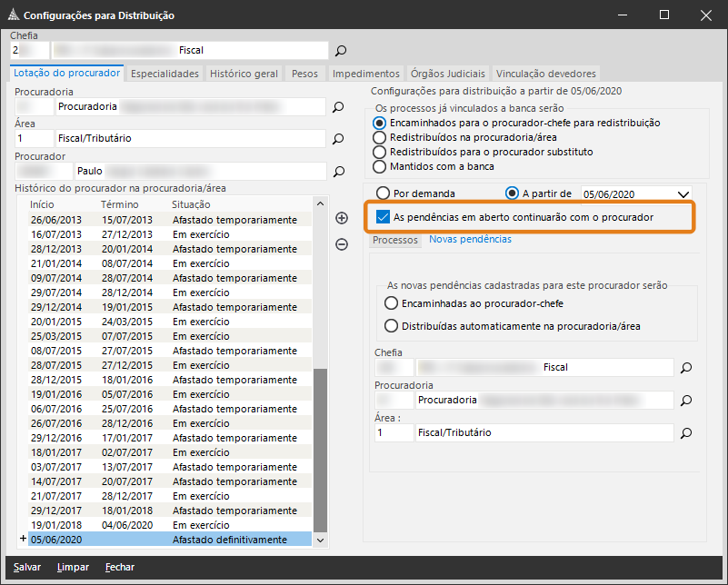
Task: Choose 'Por demanda' radio button
Action: (x=383, y=193)
